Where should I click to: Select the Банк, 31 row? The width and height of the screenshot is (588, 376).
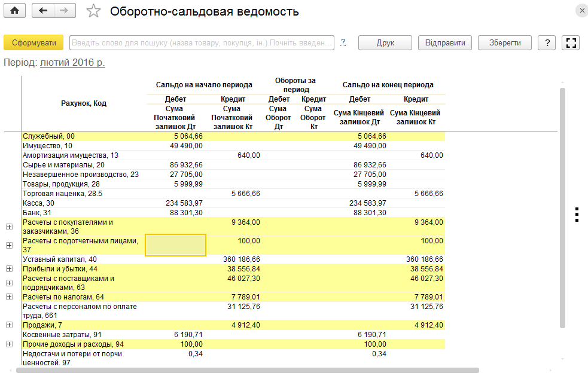233,213
